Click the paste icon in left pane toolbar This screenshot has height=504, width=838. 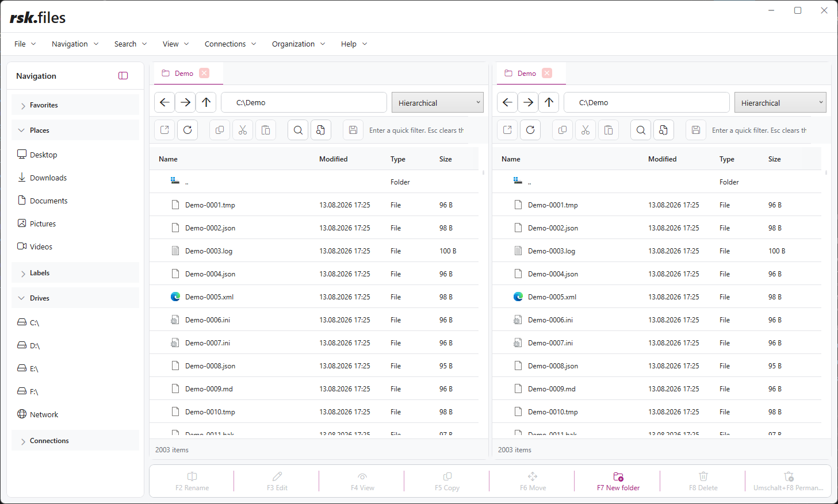[266, 130]
